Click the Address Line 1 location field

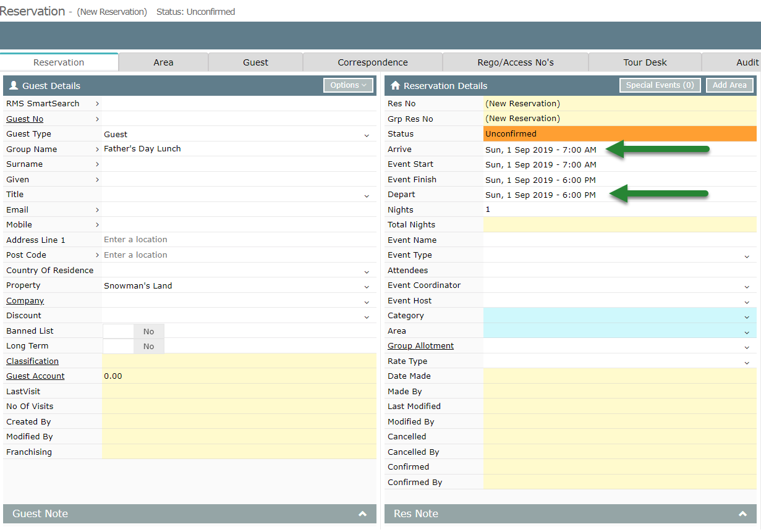point(239,240)
